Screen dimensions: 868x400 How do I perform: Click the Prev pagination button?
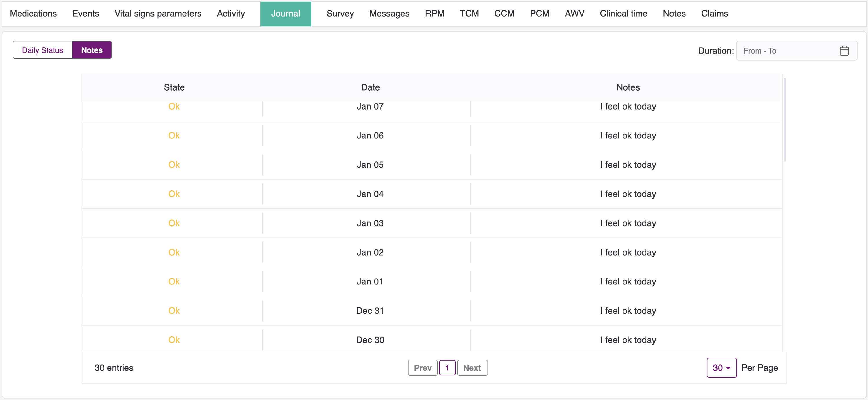coord(422,368)
